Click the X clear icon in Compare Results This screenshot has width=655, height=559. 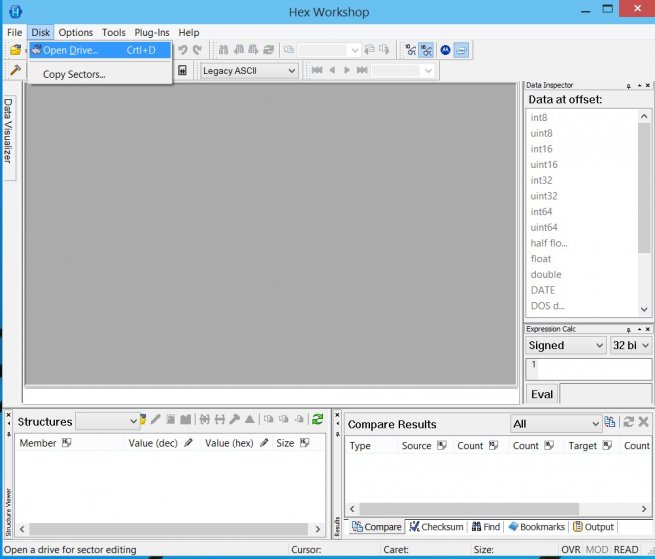click(644, 422)
